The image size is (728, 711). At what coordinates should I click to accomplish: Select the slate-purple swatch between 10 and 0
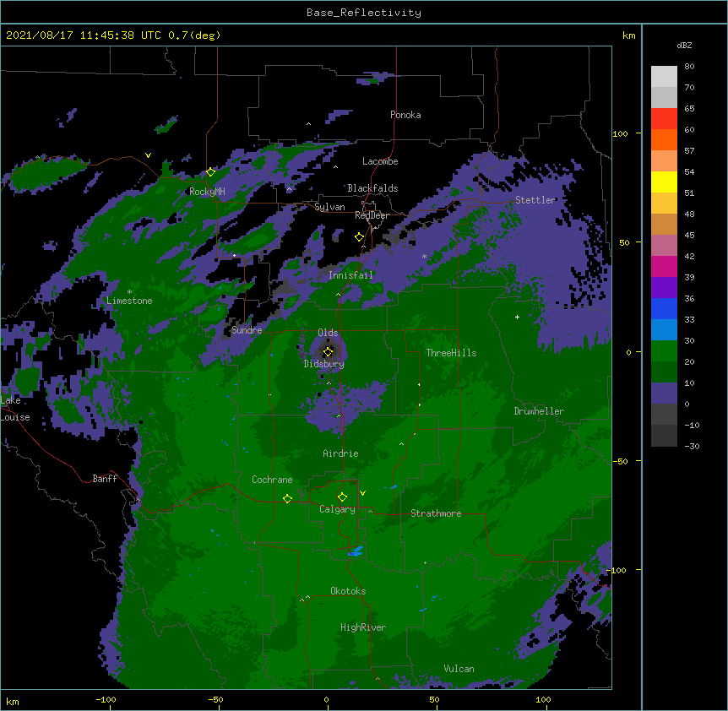coord(664,393)
